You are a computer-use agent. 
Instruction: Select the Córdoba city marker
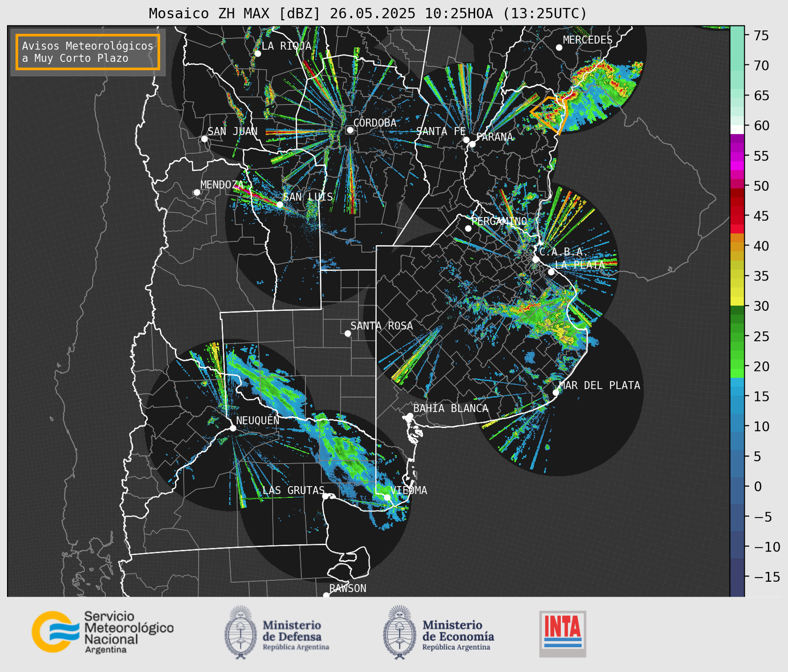350,130
